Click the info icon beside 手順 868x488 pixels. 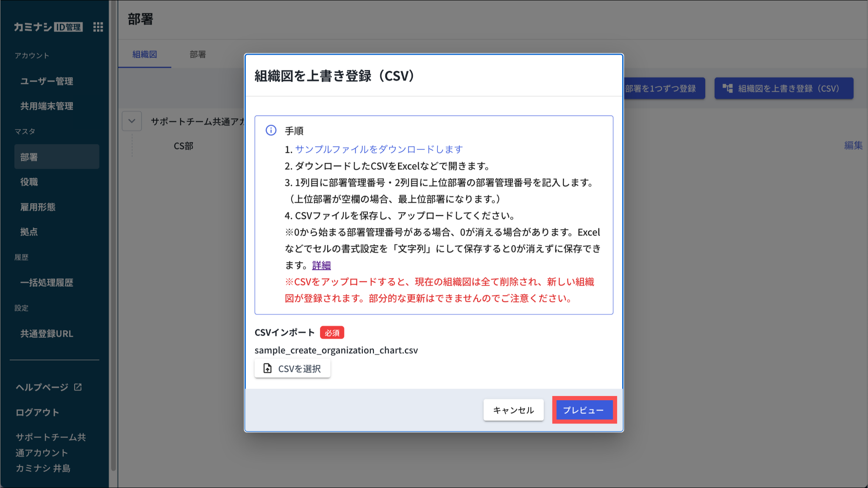pyautogui.click(x=271, y=130)
